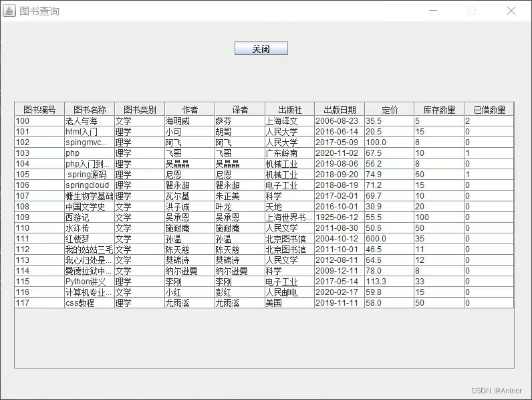
Task: Select the 中国文学史 book name cell
Action: pos(90,207)
